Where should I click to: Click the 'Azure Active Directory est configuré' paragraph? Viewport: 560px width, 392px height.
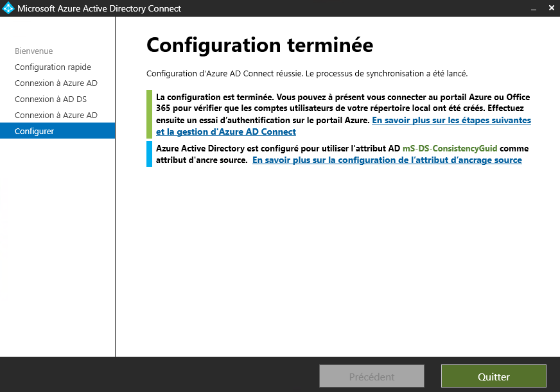(342, 154)
